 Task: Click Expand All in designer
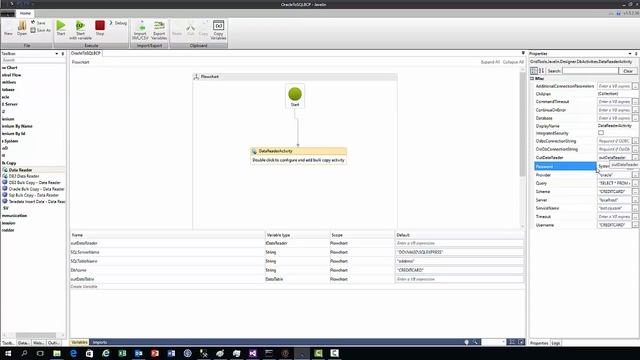[490, 62]
